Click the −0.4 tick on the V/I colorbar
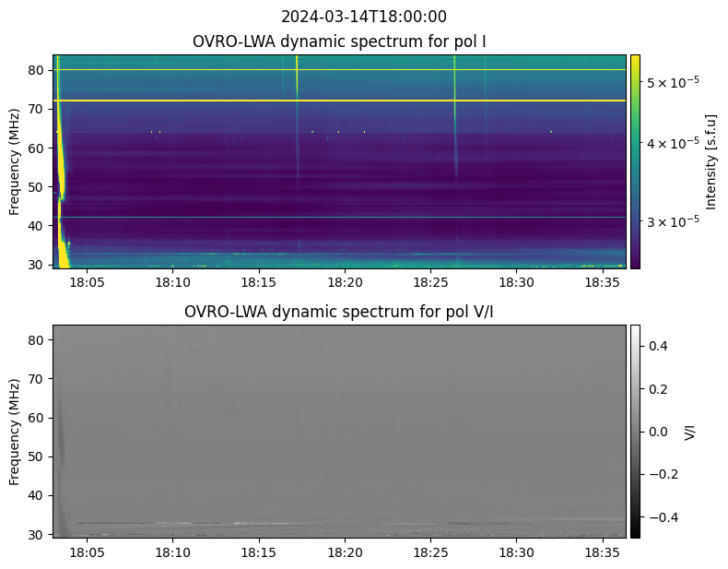The image size is (728, 569). (662, 517)
